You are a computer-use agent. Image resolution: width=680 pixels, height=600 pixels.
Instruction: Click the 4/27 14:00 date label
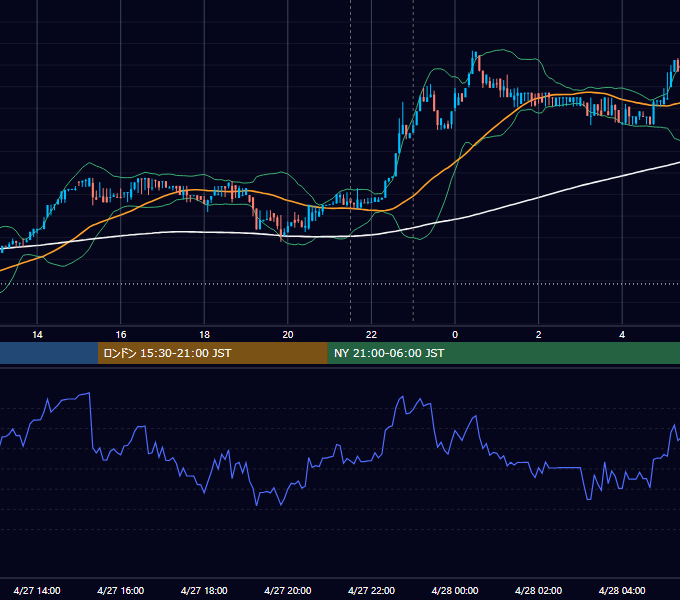pos(37,590)
